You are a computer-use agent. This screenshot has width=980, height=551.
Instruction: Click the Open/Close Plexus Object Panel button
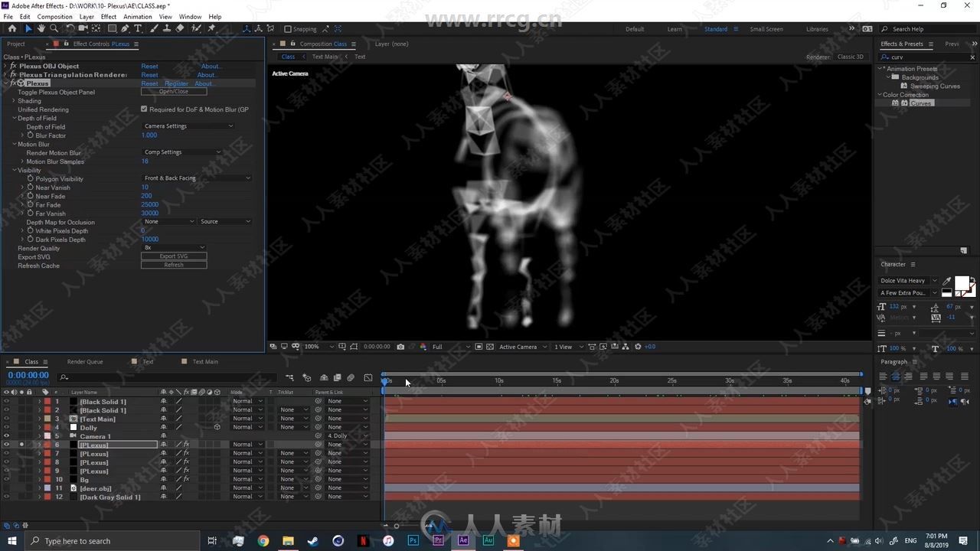(174, 92)
